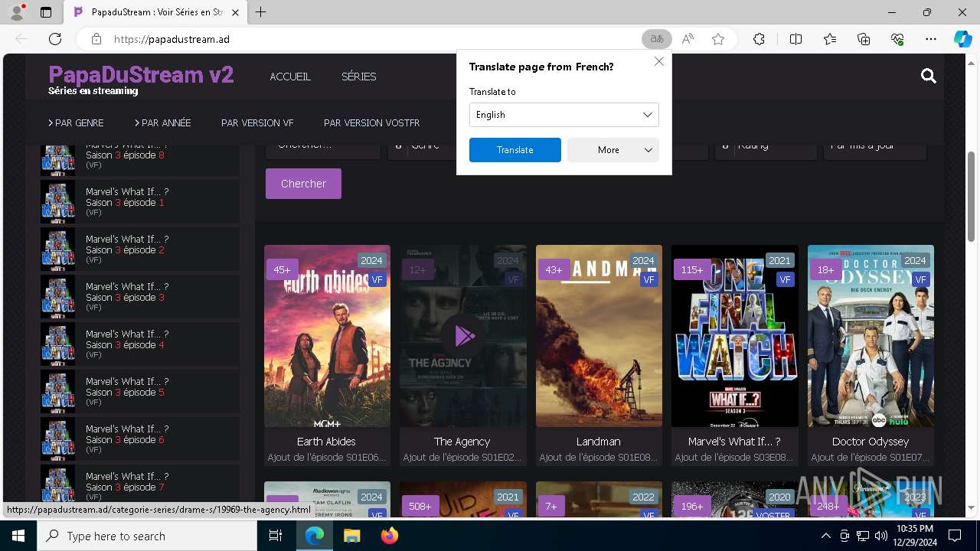Open the Copilot sidebar icon
The image size is (980, 551).
[962, 39]
